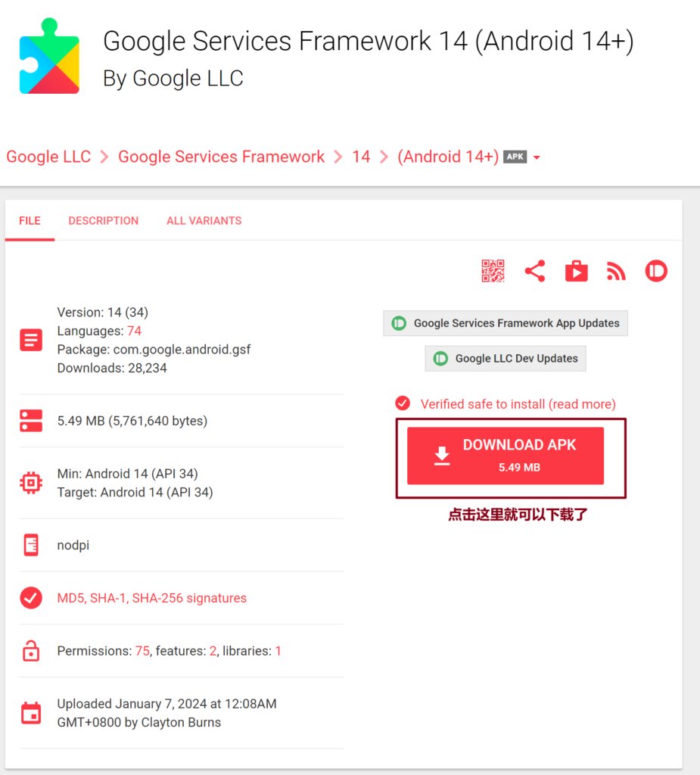Click the green check Verified safe icon
This screenshot has width=700, height=775.
pyautogui.click(x=403, y=403)
